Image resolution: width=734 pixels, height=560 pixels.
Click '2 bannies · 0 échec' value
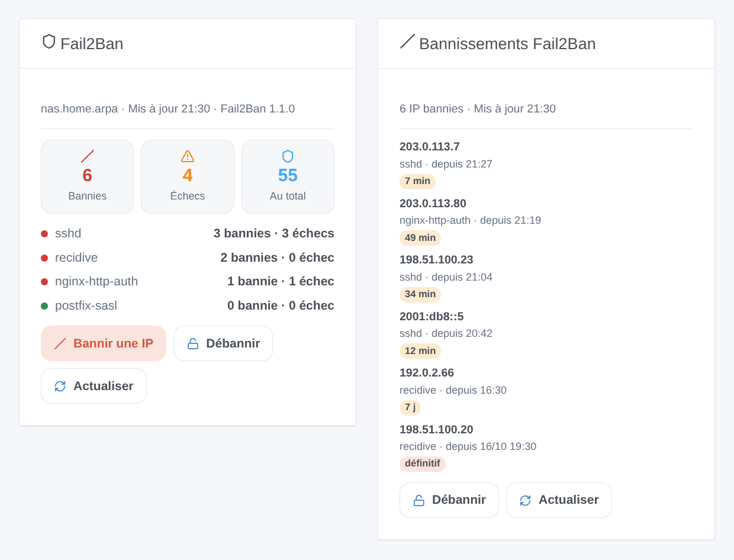[278, 258]
